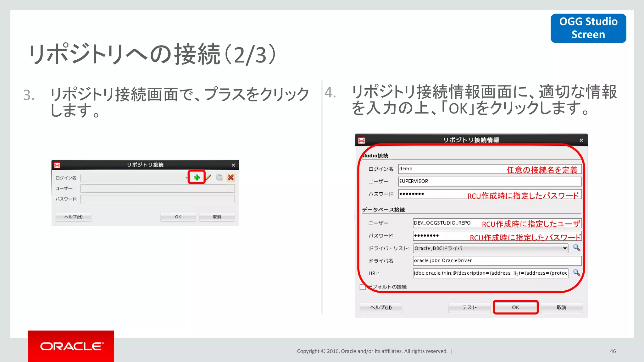Toggle the デフォルトの接続 checkbox

[363, 287]
